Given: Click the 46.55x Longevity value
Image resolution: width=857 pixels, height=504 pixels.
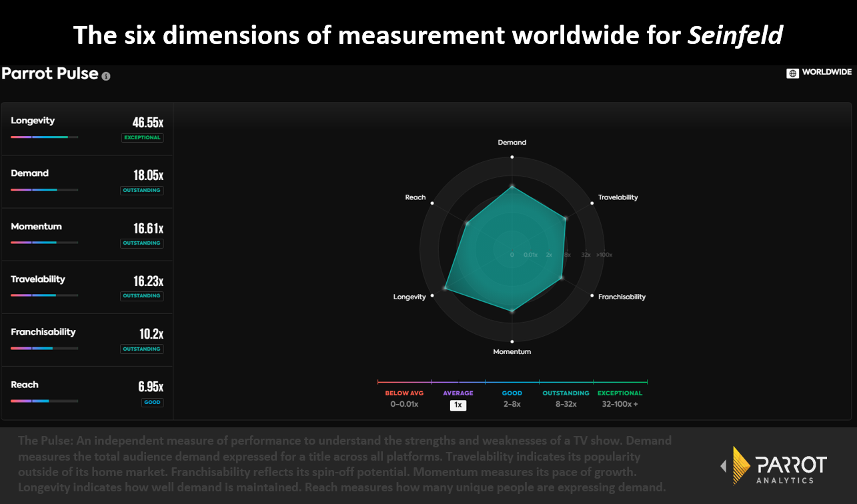Looking at the screenshot, I should 148,122.
